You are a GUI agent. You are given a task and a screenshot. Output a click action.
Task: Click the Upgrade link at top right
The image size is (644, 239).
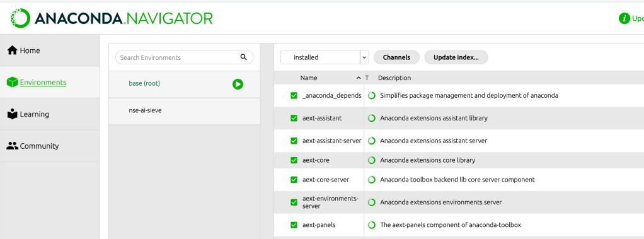pyautogui.click(x=638, y=18)
